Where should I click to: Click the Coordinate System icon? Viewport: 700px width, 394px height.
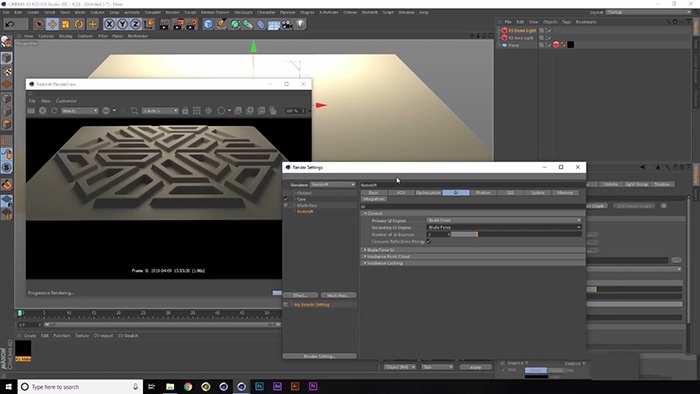149,24
